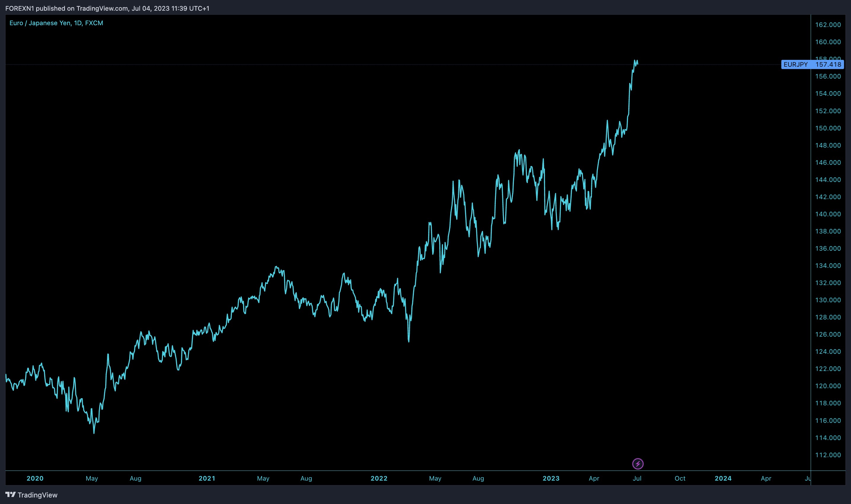Click the 144.000 price axis label

(x=828, y=180)
